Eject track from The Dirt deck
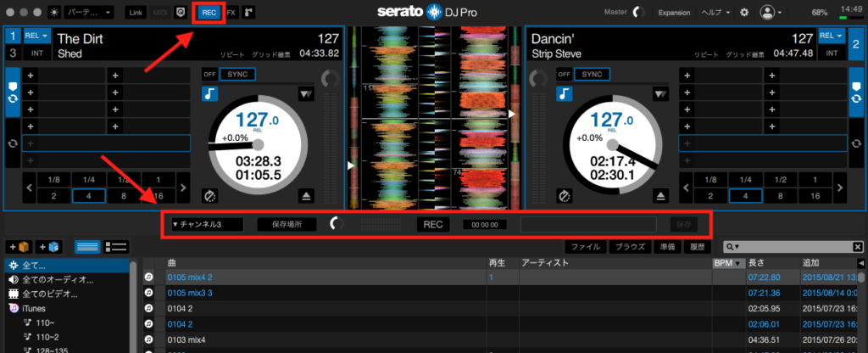 (x=308, y=195)
